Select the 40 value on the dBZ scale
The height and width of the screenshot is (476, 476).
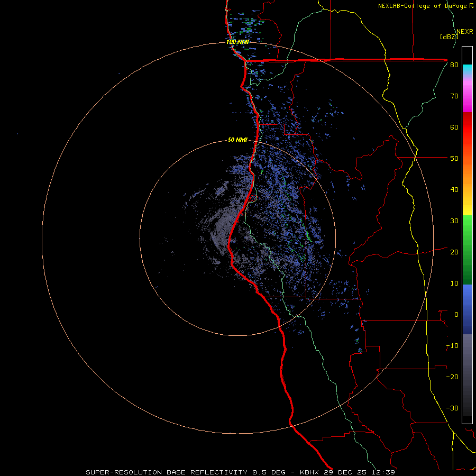[x=454, y=190]
